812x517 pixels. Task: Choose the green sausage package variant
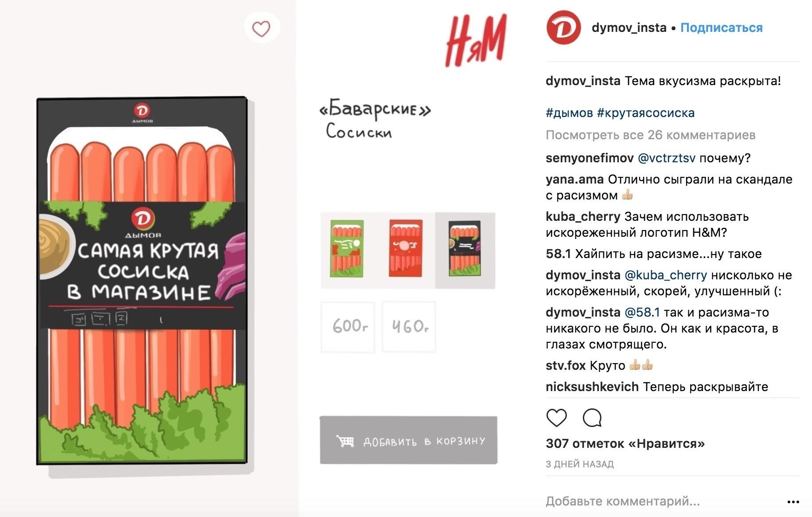(347, 249)
